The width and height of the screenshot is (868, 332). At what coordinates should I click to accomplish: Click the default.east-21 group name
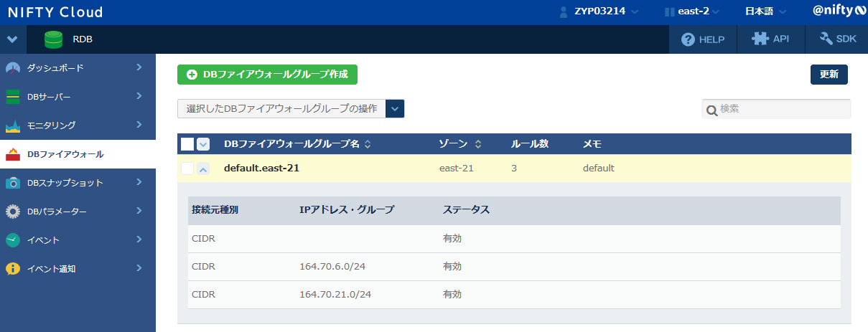click(x=261, y=169)
